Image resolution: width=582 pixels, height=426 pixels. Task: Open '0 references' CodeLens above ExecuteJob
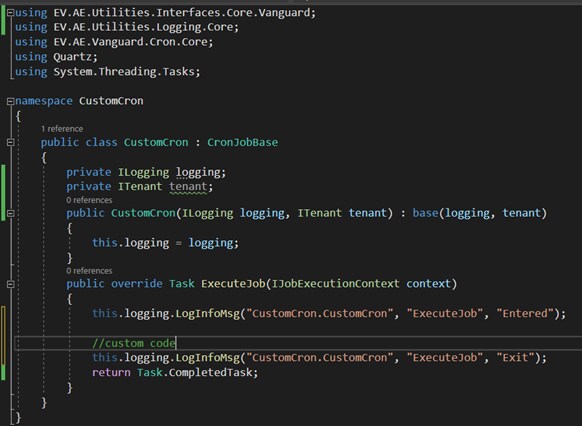click(89, 271)
